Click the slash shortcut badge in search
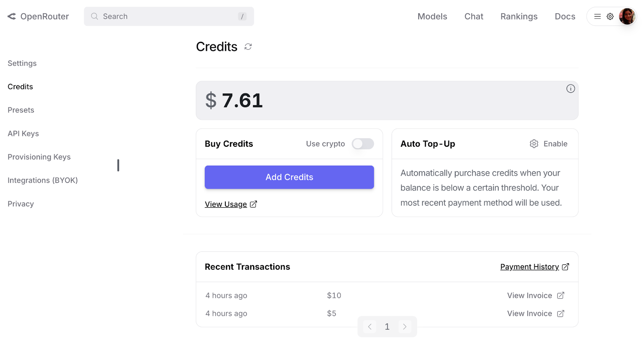Screen dimensions: 644x341 (242, 17)
